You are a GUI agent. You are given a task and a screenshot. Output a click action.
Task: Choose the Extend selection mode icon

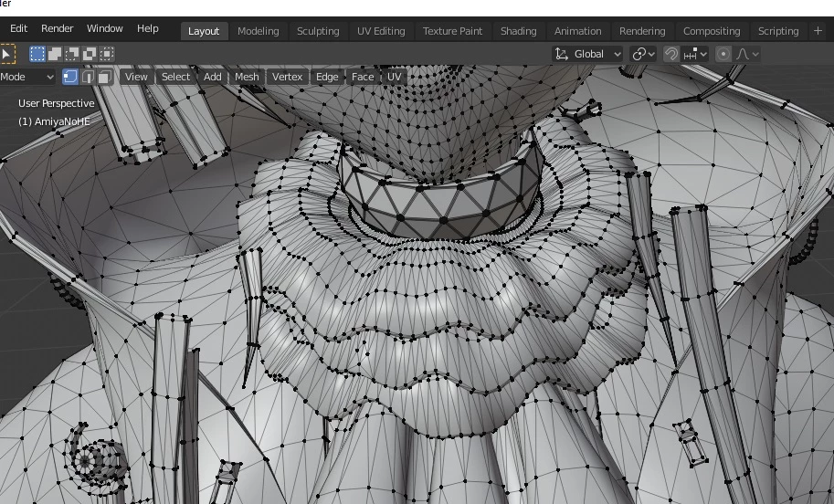tap(55, 54)
